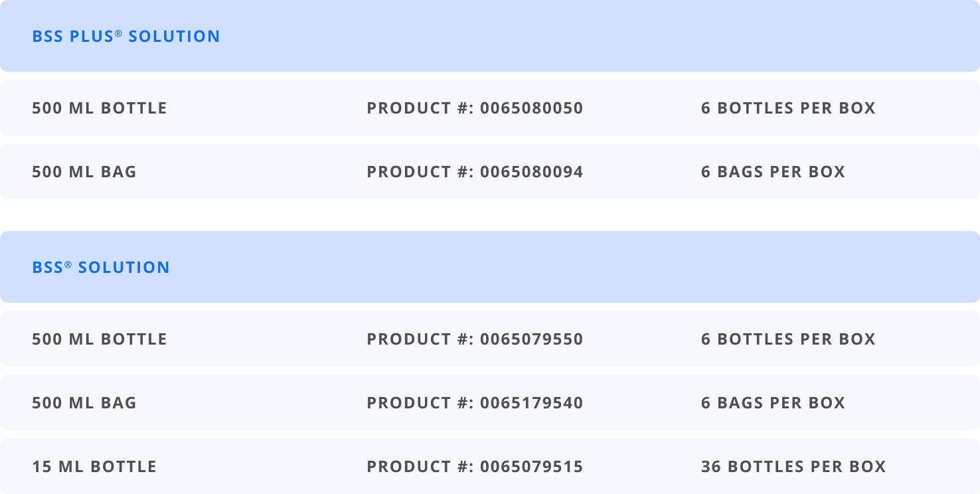Click the registered symbol in second BSS heading
980x494 pixels.
(68, 264)
